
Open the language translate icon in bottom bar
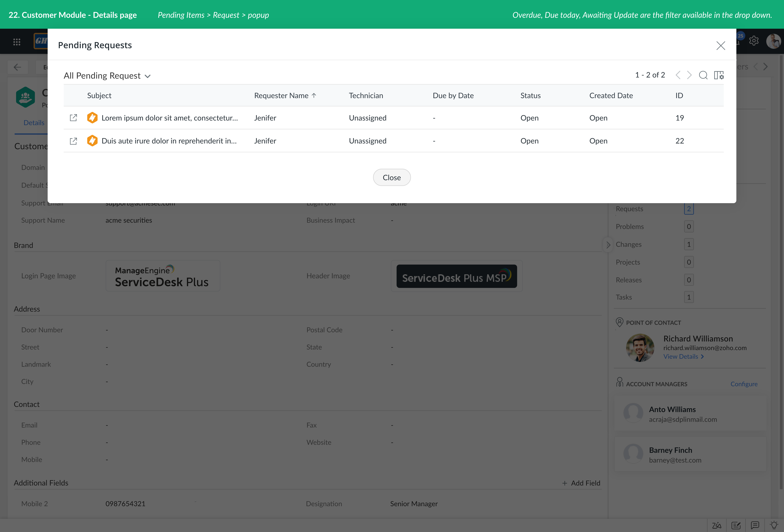pyautogui.click(x=717, y=525)
